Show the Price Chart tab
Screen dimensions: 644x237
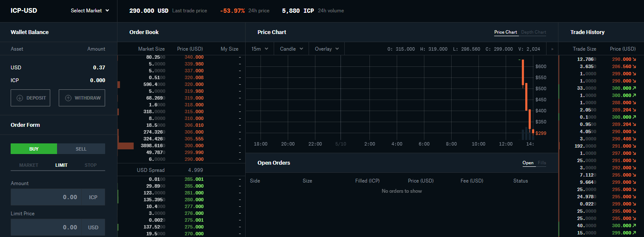[506, 32]
